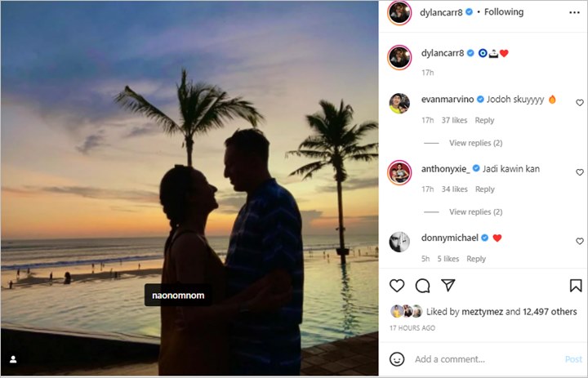Open evanmarvino's profile avatar
The image size is (588, 378).
[x=399, y=103]
